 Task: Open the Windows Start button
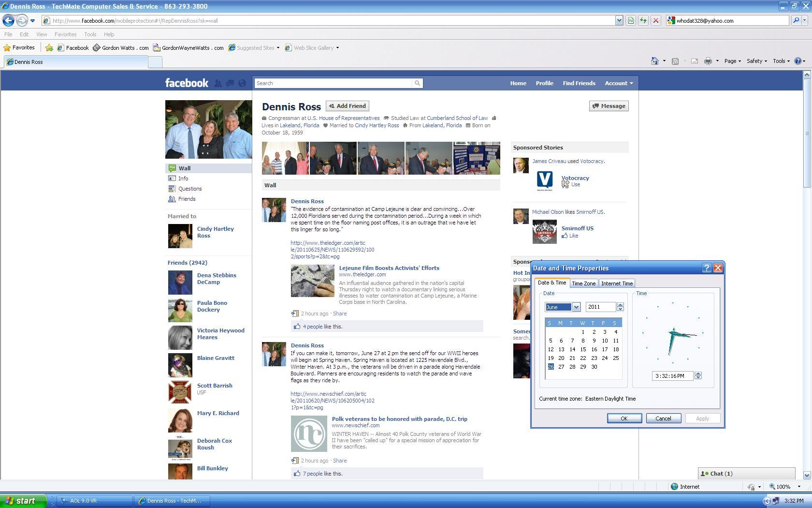pos(24,501)
